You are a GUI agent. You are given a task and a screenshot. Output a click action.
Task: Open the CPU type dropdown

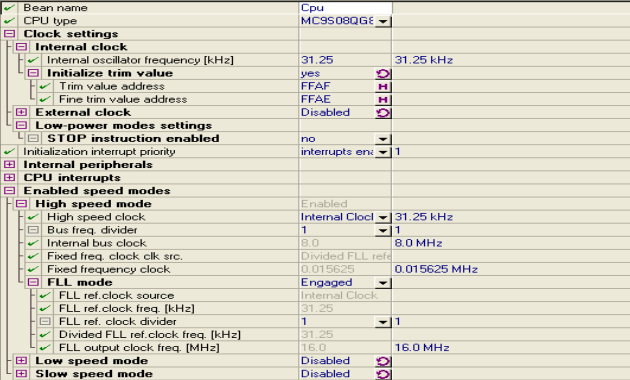tap(383, 21)
